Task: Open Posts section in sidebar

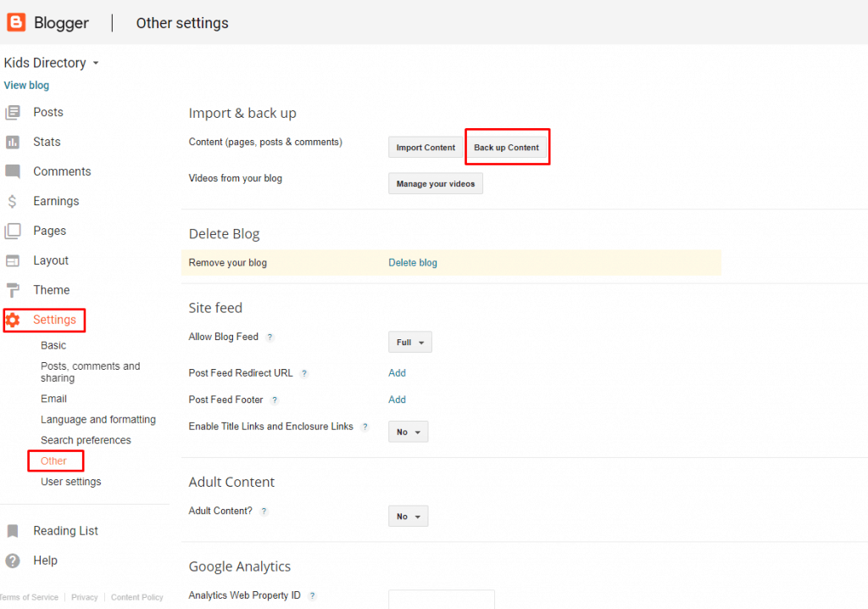Action: (x=48, y=113)
